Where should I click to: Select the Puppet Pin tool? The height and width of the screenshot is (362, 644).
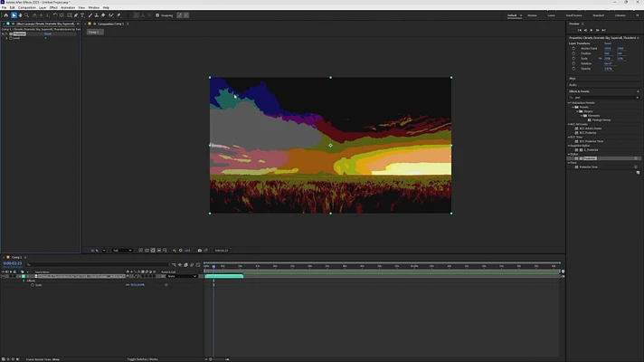(x=119, y=15)
